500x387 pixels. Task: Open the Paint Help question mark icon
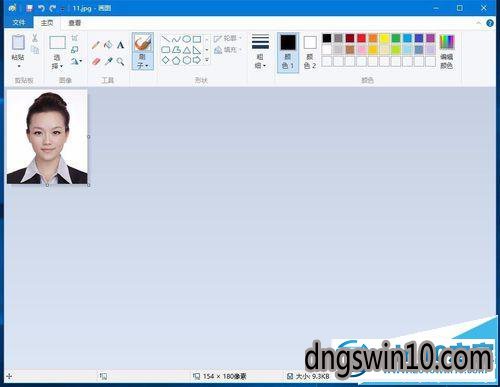coord(490,23)
